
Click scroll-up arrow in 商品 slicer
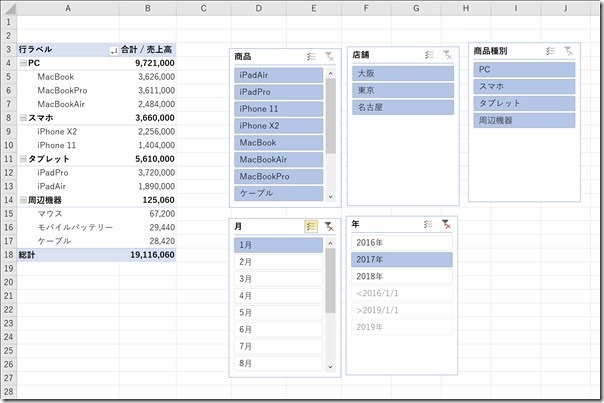pyautogui.click(x=331, y=73)
